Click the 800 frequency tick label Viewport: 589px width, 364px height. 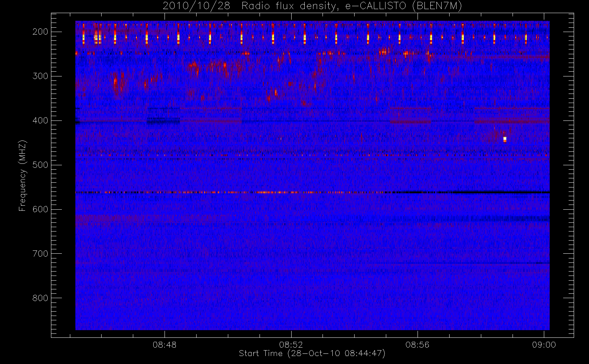pos(40,298)
